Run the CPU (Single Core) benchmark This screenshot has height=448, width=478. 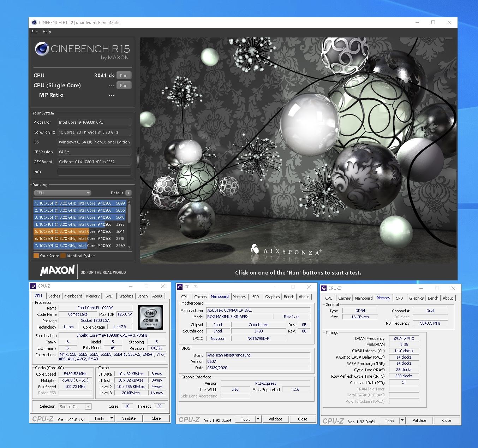point(124,86)
